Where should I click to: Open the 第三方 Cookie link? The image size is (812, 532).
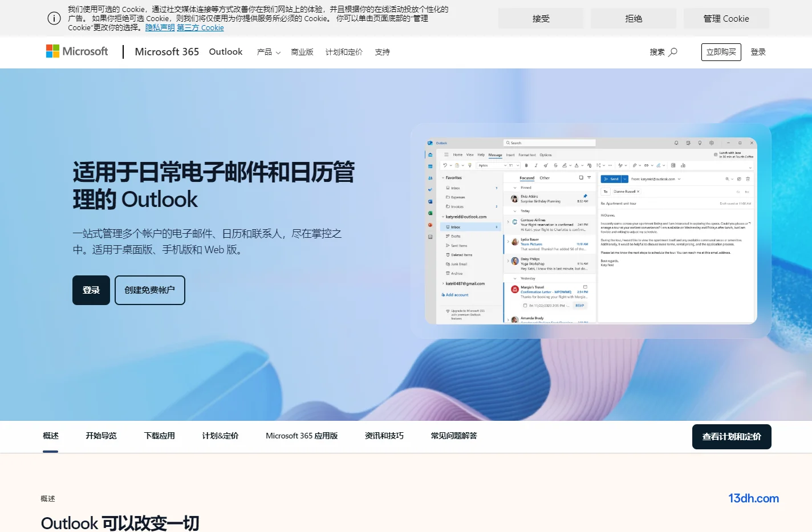point(200,27)
